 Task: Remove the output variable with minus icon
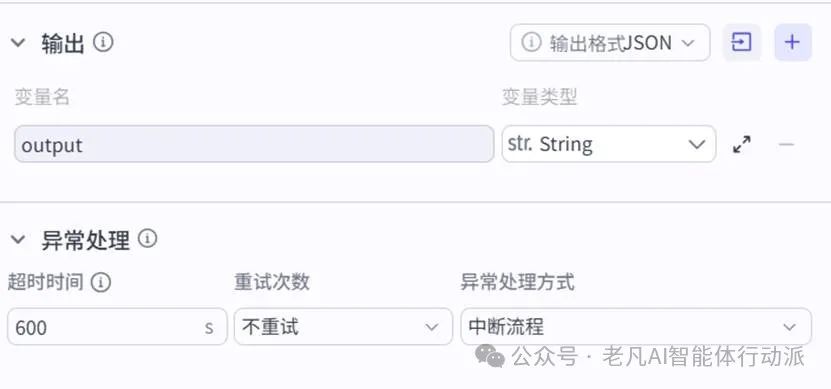[x=786, y=144]
